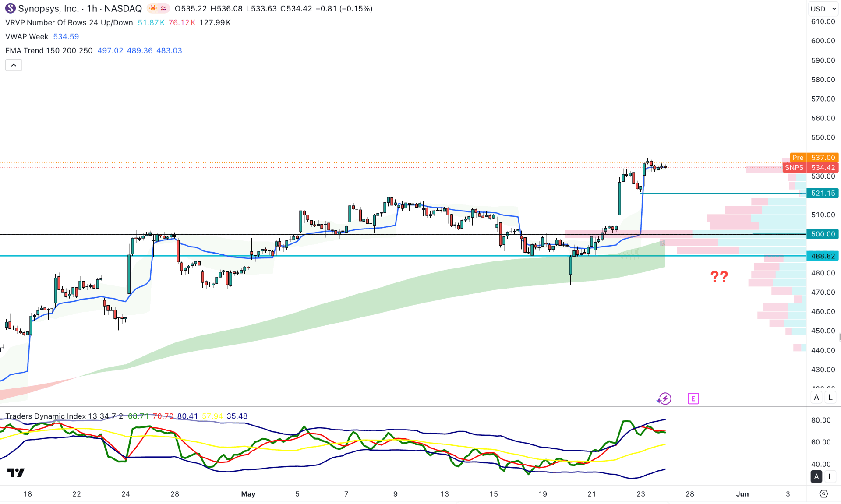Select the VWAP Week indicator label
This screenshot has width=841, height=504.
27,36
